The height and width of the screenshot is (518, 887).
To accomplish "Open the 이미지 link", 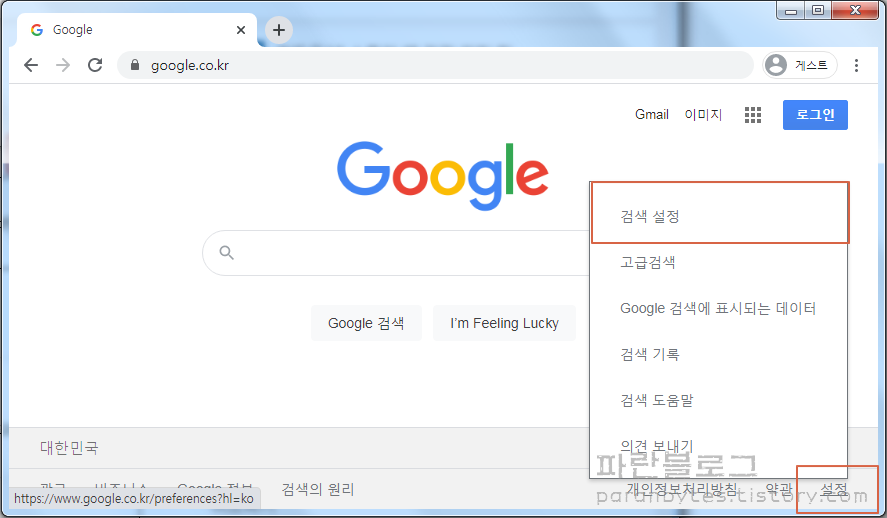I will click(x=703, y=115).
